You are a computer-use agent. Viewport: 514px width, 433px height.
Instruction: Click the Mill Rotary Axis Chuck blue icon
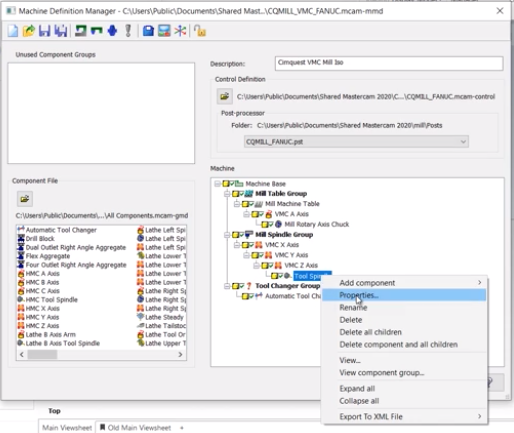(x=278, y=224)
